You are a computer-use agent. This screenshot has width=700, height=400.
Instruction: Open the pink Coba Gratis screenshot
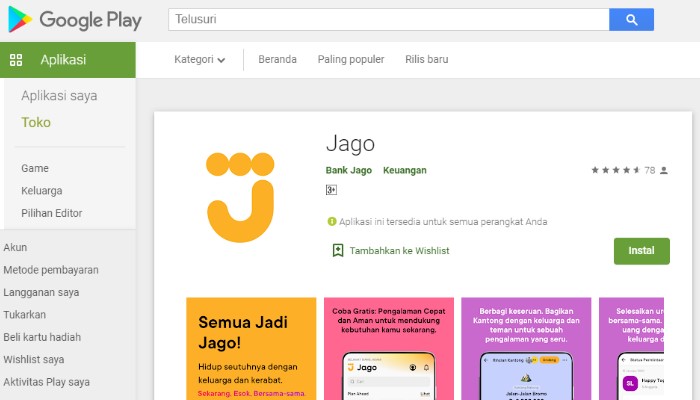(x=389, y=349)
